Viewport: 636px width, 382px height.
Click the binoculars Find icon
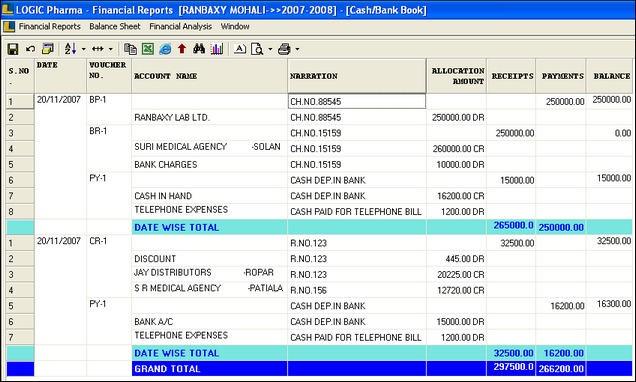point(199,49)
